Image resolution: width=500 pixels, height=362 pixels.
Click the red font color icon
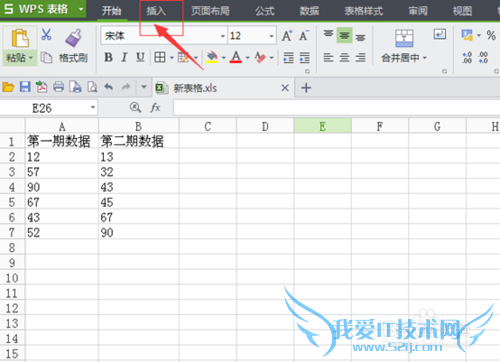[236, 57]
